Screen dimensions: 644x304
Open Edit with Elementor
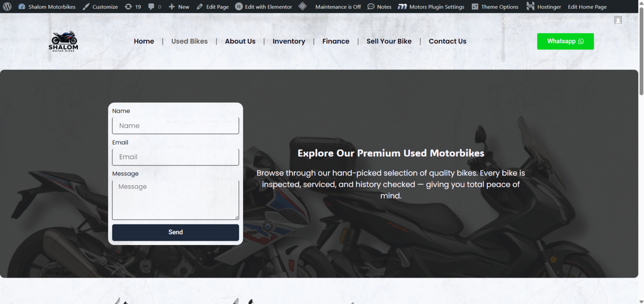click(263, 6)
